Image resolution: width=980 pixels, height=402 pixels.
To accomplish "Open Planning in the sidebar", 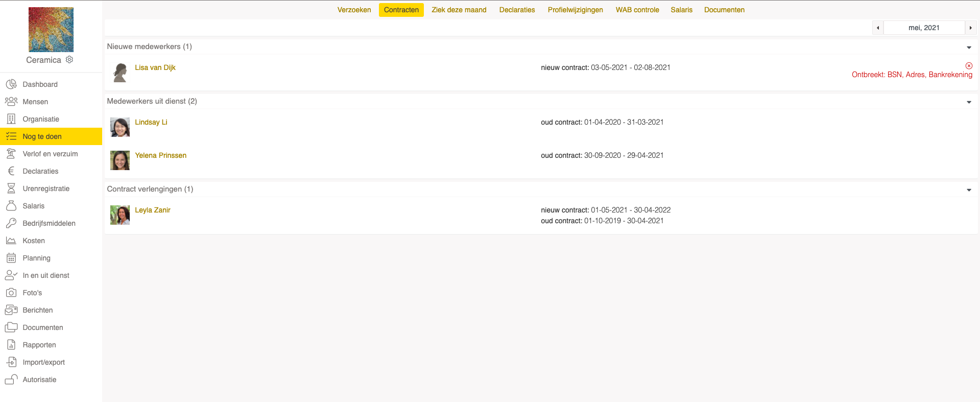I will pyautogui.click(x=51, y=258).
